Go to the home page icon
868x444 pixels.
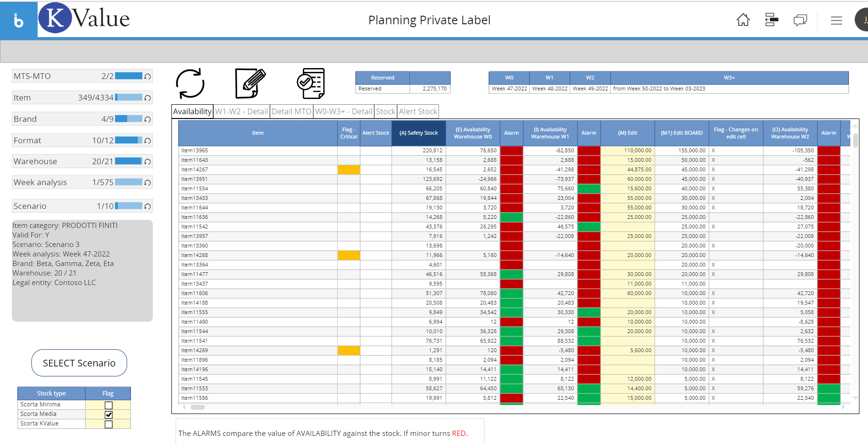(743, 20)
